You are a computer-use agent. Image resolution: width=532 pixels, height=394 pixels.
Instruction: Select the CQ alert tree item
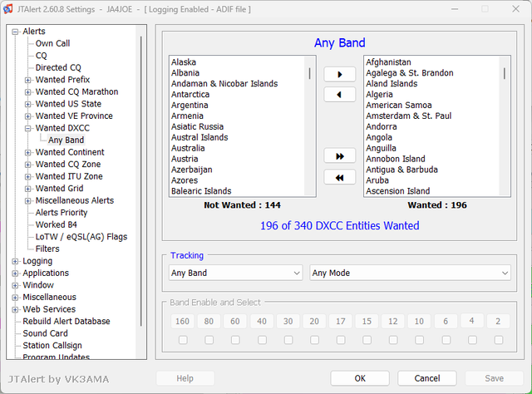tap(41, 56)
